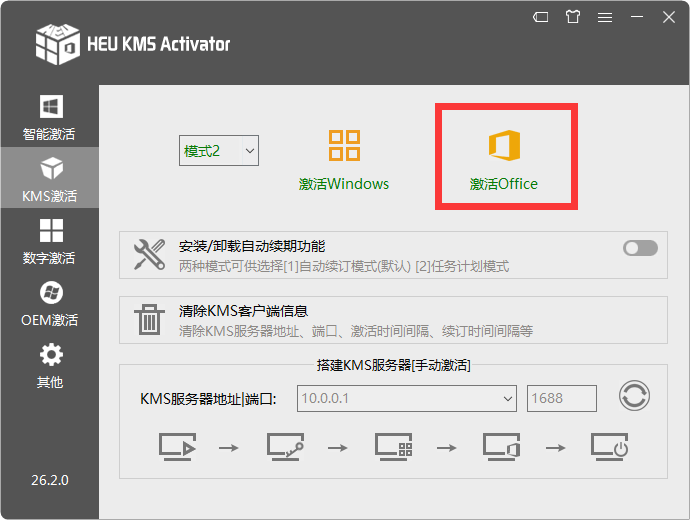Click the 清除KMS客户端信息 option

point(393,320)
